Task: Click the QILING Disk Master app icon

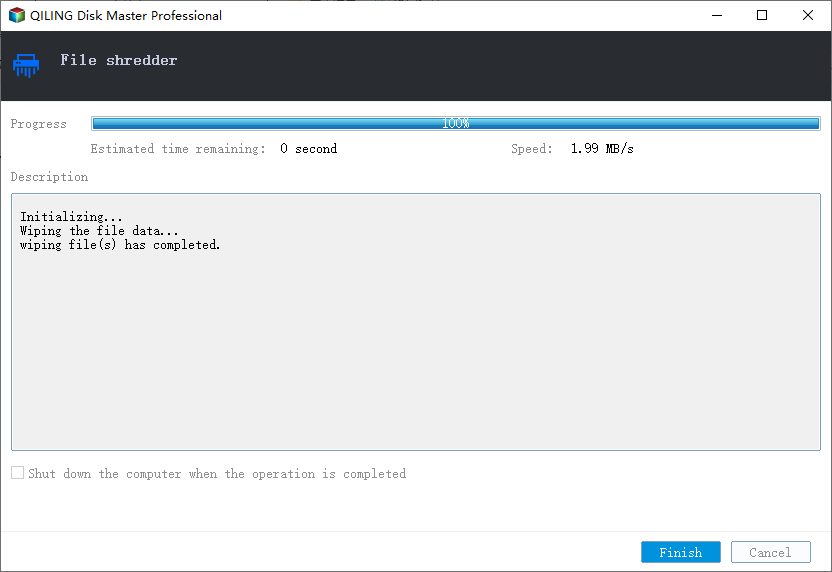Action: pos(17,15)
